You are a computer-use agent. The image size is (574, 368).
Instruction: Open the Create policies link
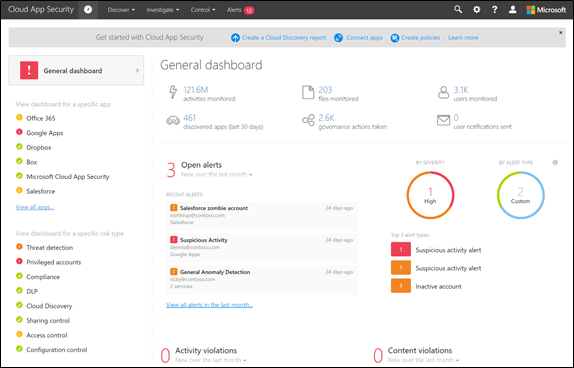(x=421, y=38)
